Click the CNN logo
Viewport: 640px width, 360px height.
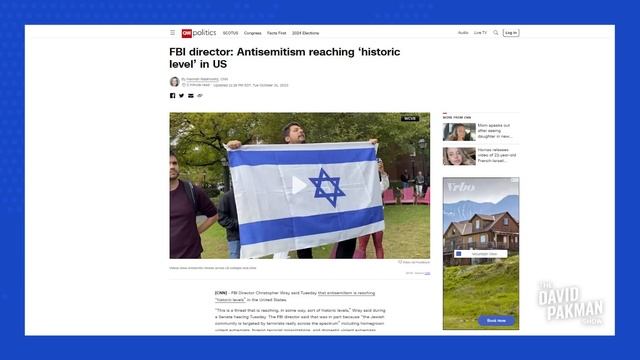187,33
